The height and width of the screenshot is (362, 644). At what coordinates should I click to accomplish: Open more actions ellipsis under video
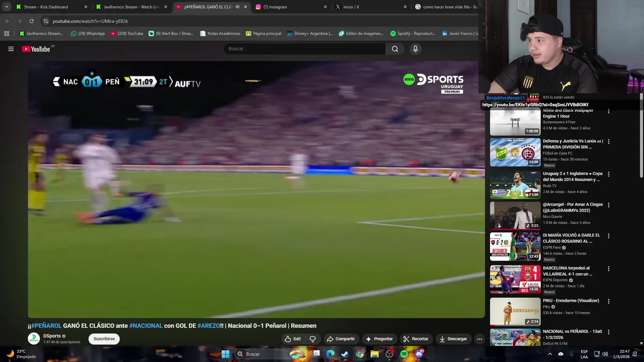[x=479, y=339]
